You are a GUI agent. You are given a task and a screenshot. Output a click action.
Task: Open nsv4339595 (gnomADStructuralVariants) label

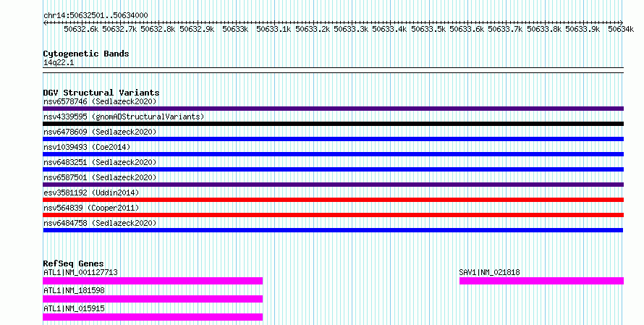[124, 117]
